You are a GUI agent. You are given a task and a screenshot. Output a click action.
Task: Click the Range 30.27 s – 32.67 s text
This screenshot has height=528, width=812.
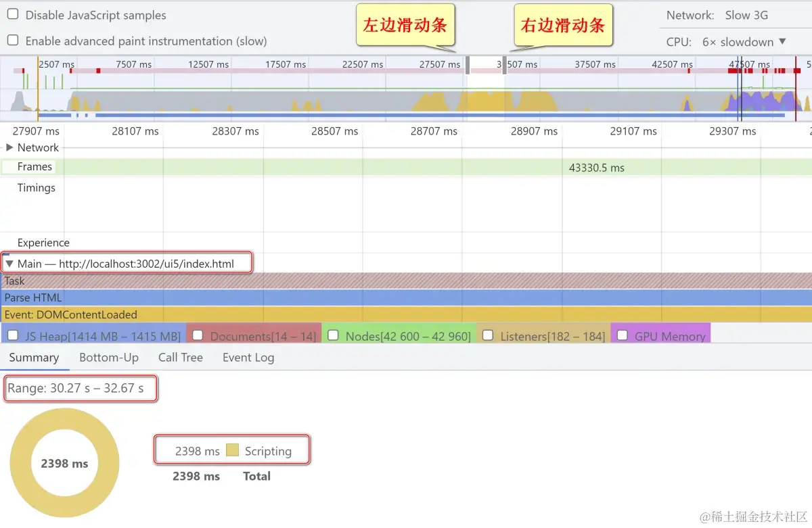pyautogui.click(x=76, y=389)
